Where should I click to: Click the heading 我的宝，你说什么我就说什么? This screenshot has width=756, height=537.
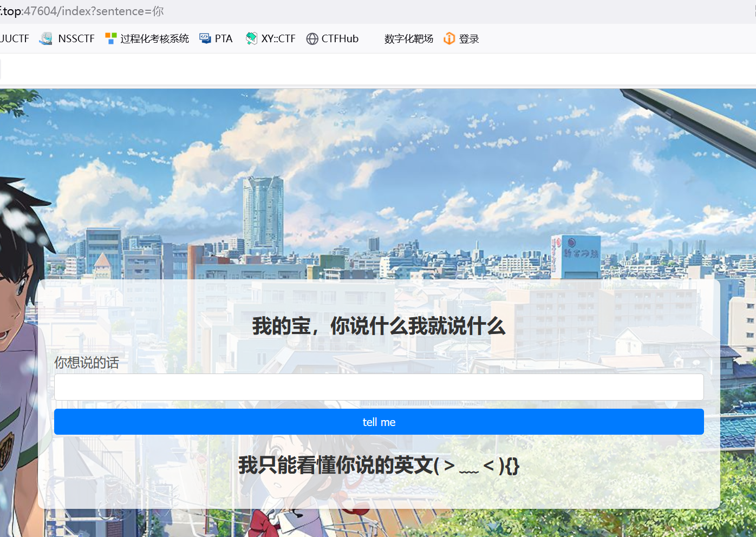tap(379, 326)
